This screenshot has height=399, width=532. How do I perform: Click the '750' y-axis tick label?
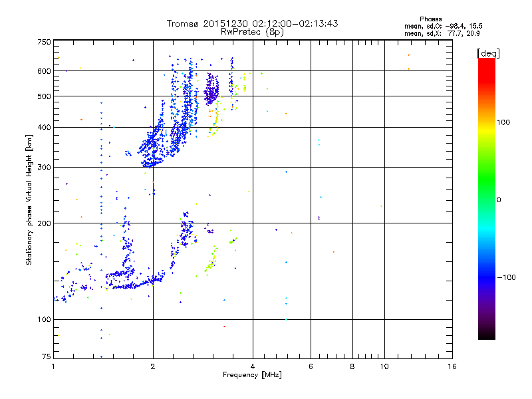pos(44,42)
